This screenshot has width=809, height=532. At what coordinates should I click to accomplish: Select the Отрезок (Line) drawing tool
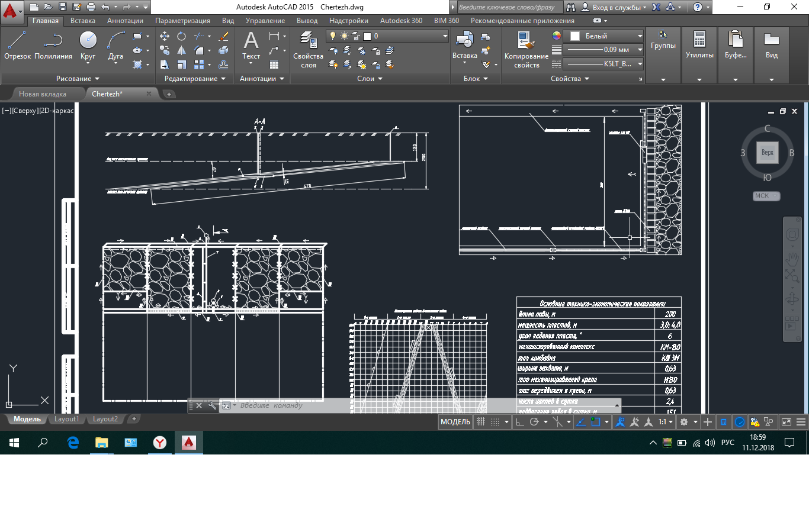[17, 46]
